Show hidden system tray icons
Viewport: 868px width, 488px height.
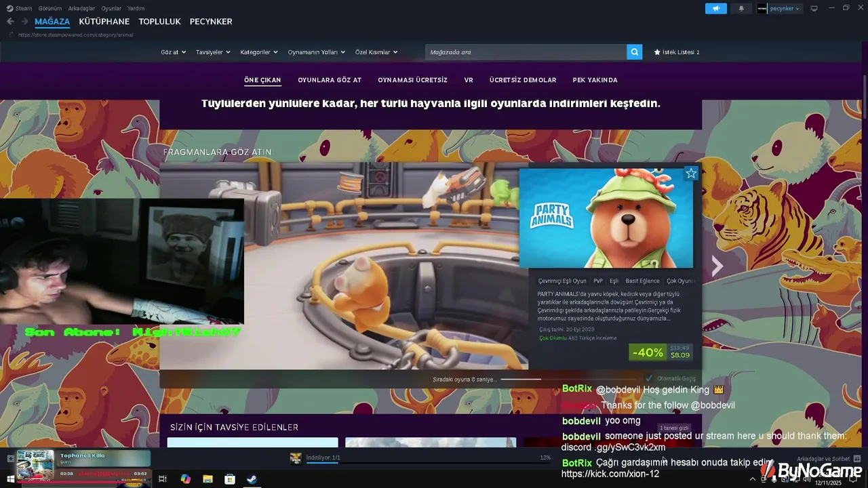[x=752, y=479]
